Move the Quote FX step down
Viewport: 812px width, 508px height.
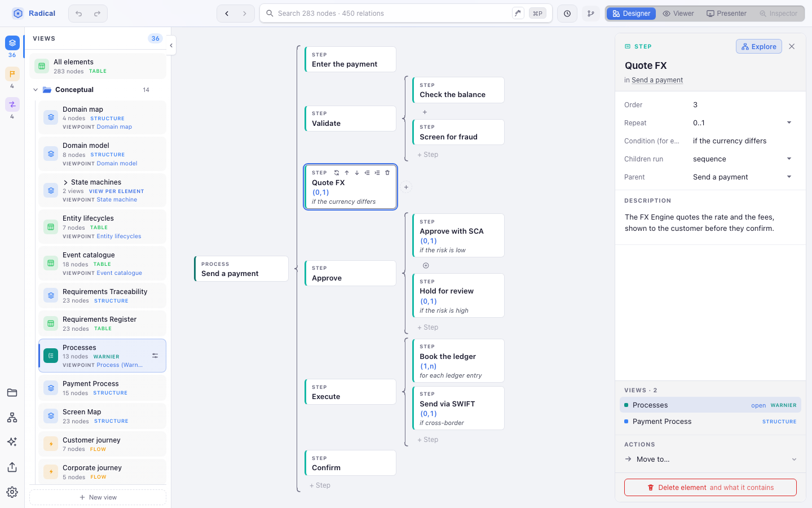pyautogui.click(x=357, y=173)
